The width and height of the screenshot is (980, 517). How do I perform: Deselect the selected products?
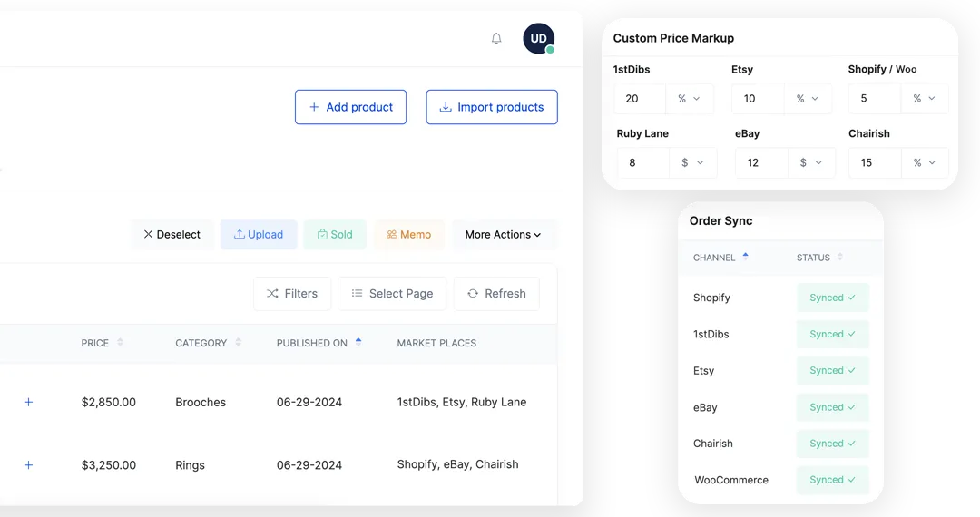[172, 234]
